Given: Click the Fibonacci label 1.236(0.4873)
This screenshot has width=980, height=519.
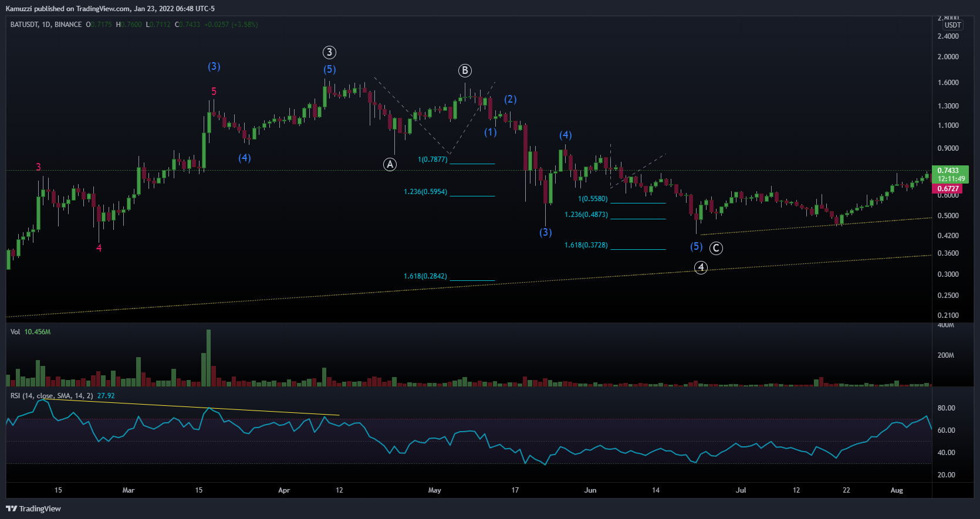Looking at the screenshot, I should 586,215.
